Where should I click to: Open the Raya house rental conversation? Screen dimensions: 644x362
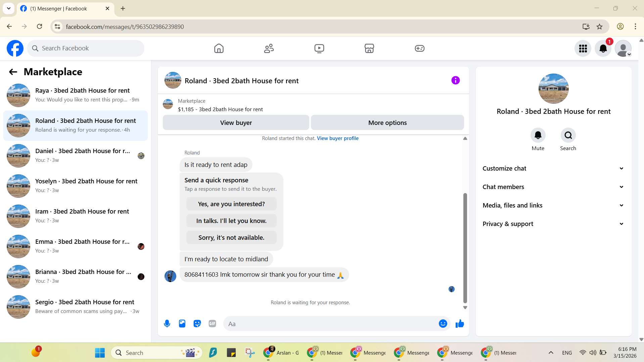click(x=76, y=95)
